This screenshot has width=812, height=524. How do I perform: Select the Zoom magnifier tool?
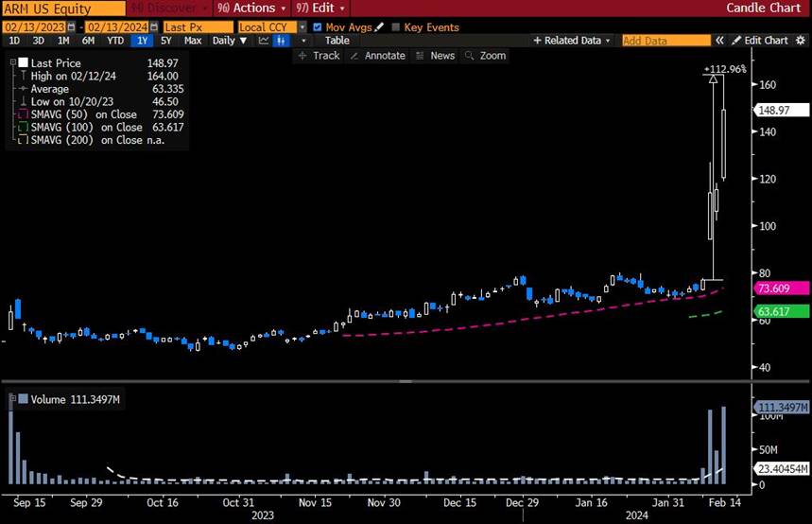tap(485, 56)
